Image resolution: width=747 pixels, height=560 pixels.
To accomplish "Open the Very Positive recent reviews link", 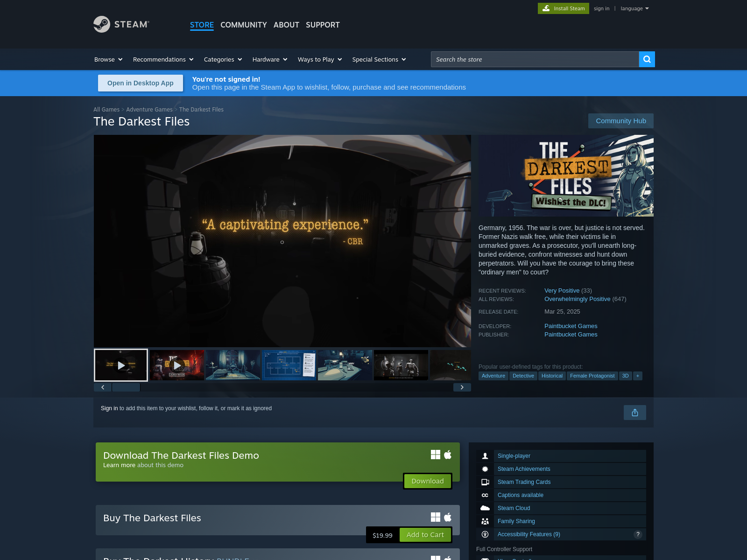I will coord(562,291).
